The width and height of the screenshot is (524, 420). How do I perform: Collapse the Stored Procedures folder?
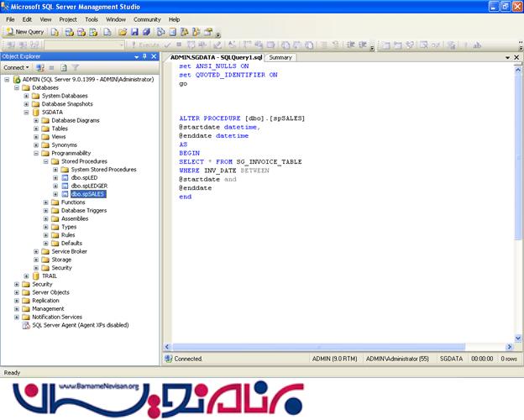point(46,161)
